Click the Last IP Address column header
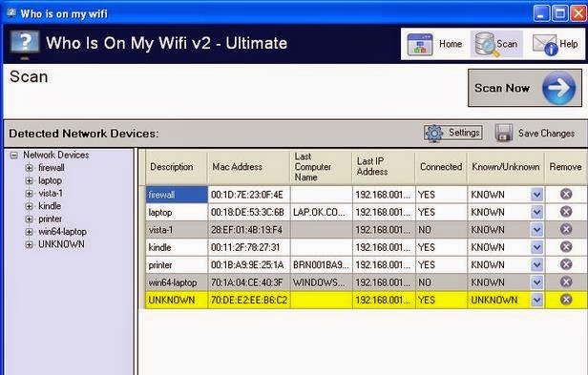 (x=384, y=167)
